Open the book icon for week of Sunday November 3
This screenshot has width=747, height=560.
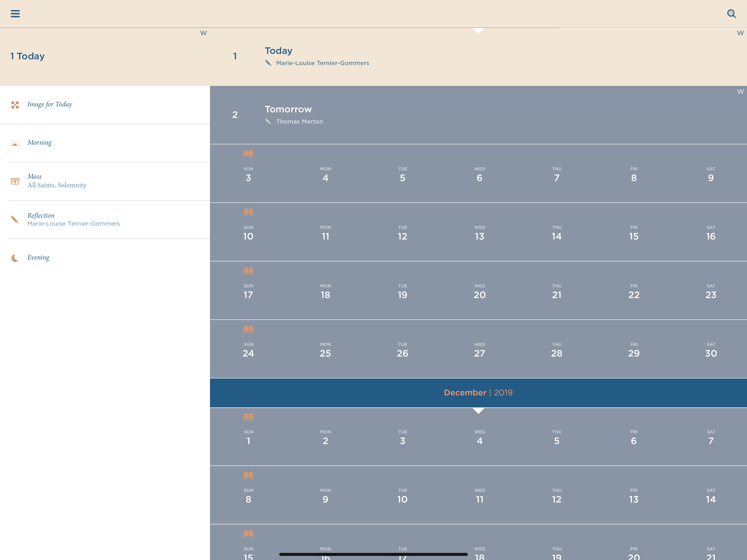(248, 154)
